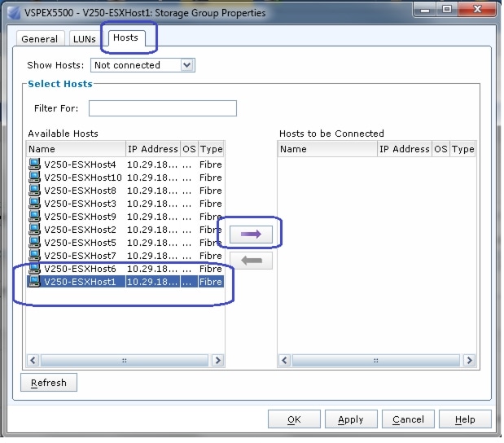Click Available Hosts horizontal scrollbar thumb

click(x=125, y=361)
